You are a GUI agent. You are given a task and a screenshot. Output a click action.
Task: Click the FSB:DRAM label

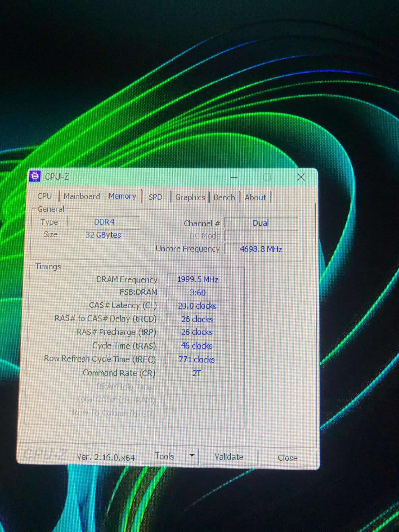click(x=138, y=292)
